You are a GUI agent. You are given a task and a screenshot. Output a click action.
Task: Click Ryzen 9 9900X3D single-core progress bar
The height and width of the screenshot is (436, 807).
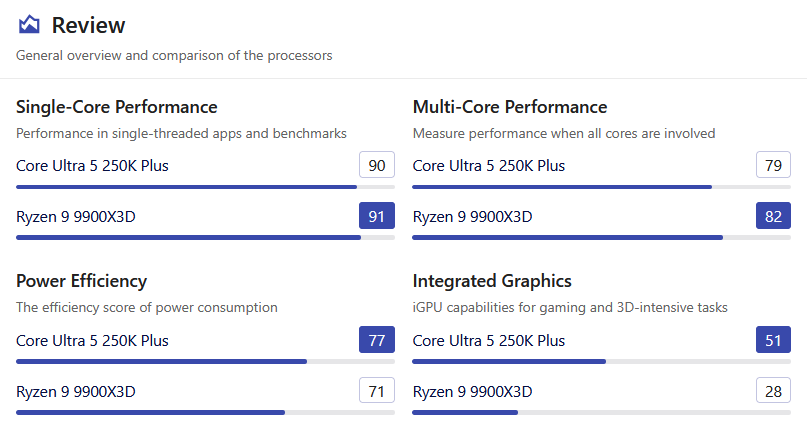click(205, 238)
